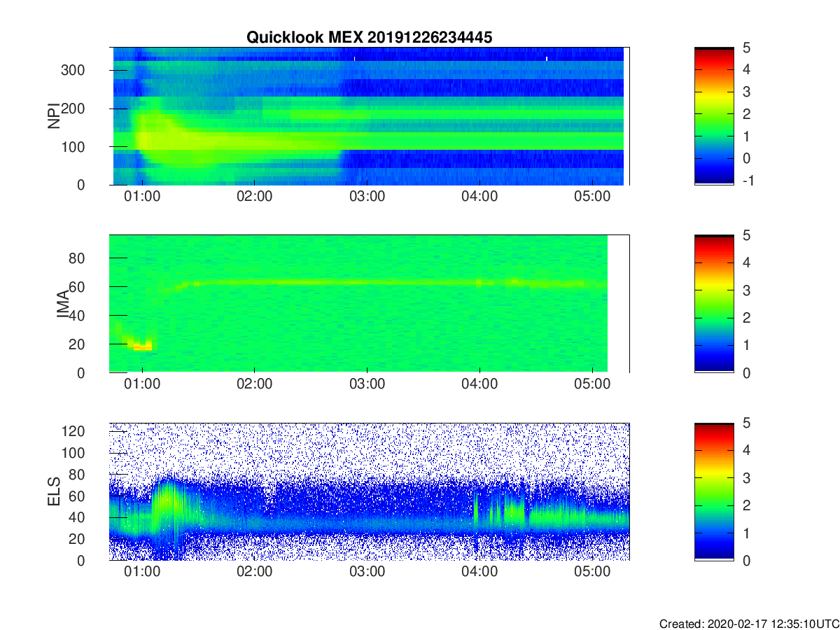Viewport: 840px width, 630px height.
Task: Click the title "Quicklook MEX 20191226234445"
Action: coord(369,38)
